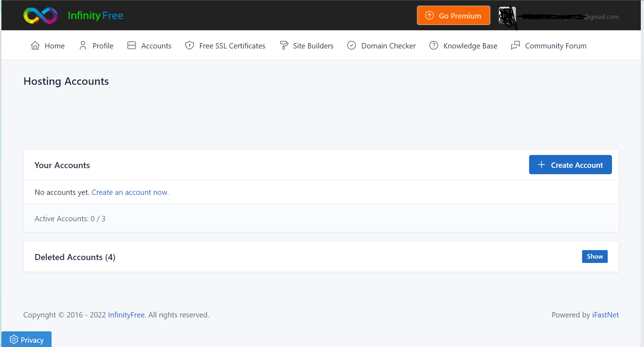Image resolution: width=644 pixels, height=347 pixels.
Task: Click the Profile person icon
Action: tap(83, 45)
